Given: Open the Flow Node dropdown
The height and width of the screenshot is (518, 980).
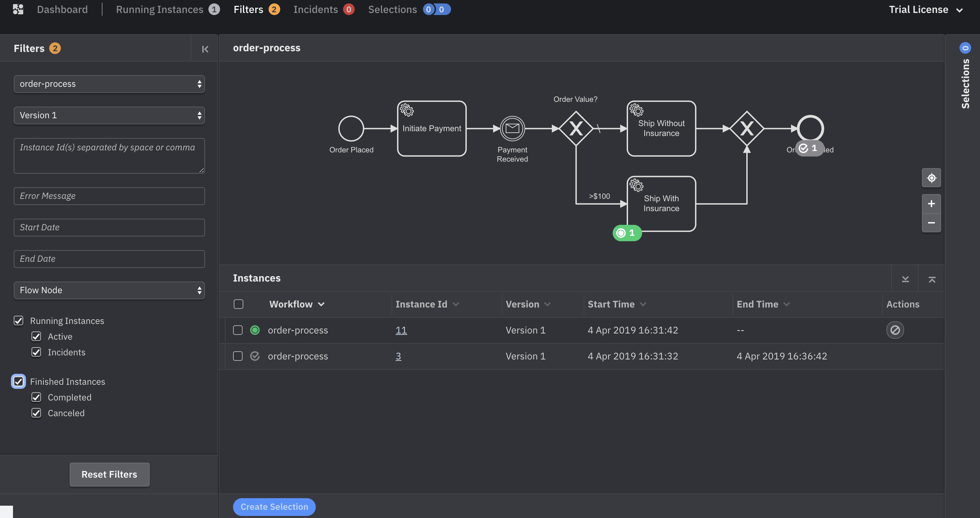Looking at the screenshot, I should click(109, 290).
